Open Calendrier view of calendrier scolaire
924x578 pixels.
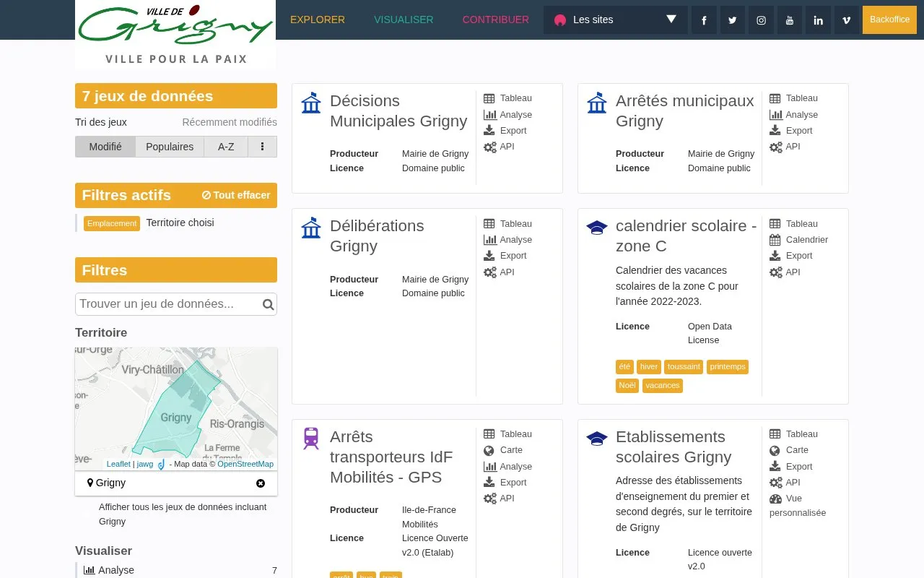(798, 240)
